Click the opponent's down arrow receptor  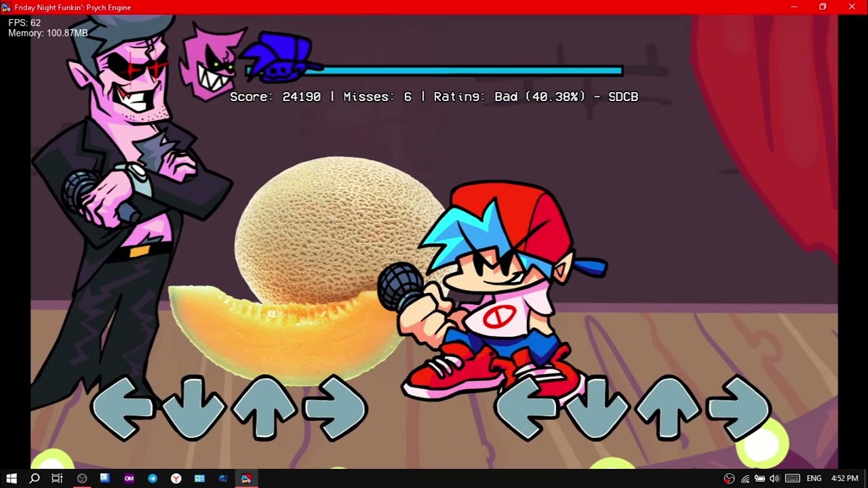193,409
